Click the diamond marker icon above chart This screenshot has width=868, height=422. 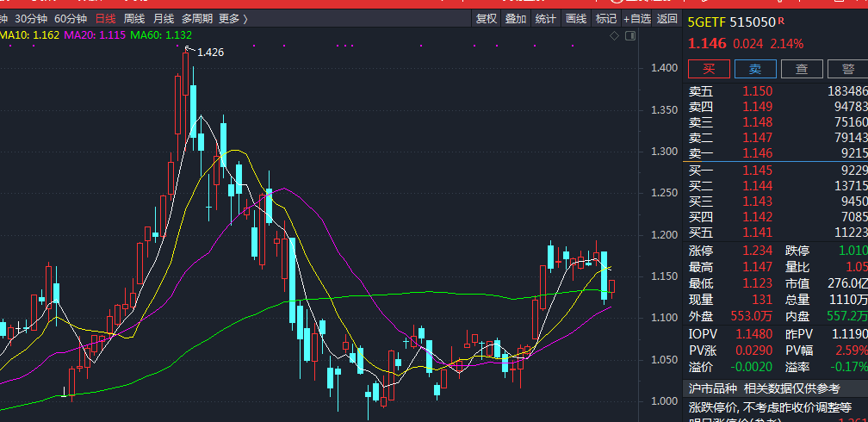615,36
